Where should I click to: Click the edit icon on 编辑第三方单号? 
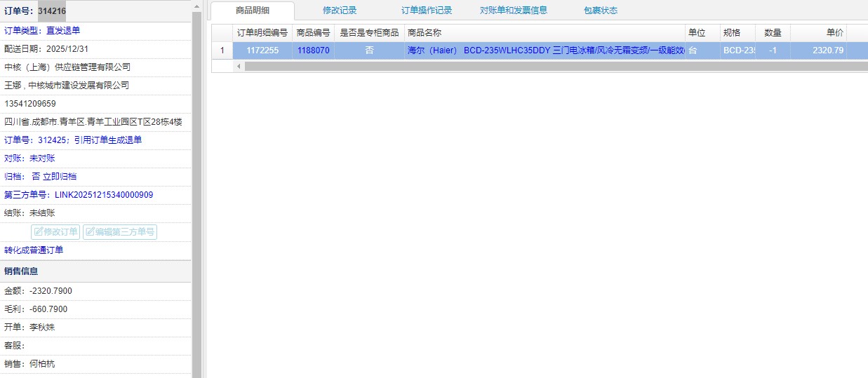click(x=90, y=232)
